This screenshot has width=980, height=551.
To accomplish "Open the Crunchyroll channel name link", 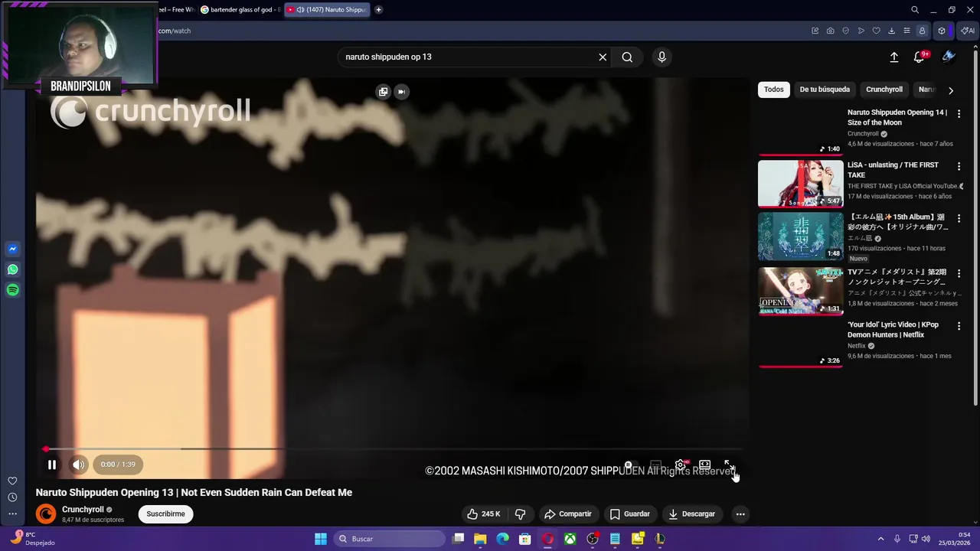I will (83, 510).
